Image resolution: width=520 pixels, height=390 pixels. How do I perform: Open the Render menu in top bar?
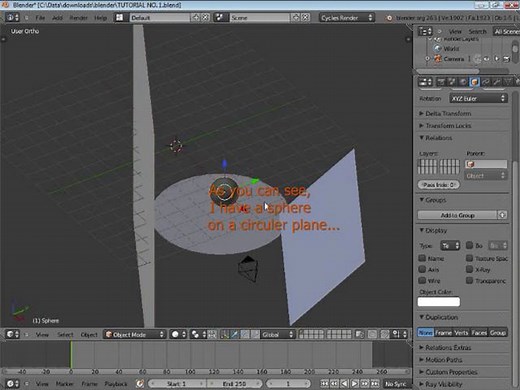pos(78,18)
